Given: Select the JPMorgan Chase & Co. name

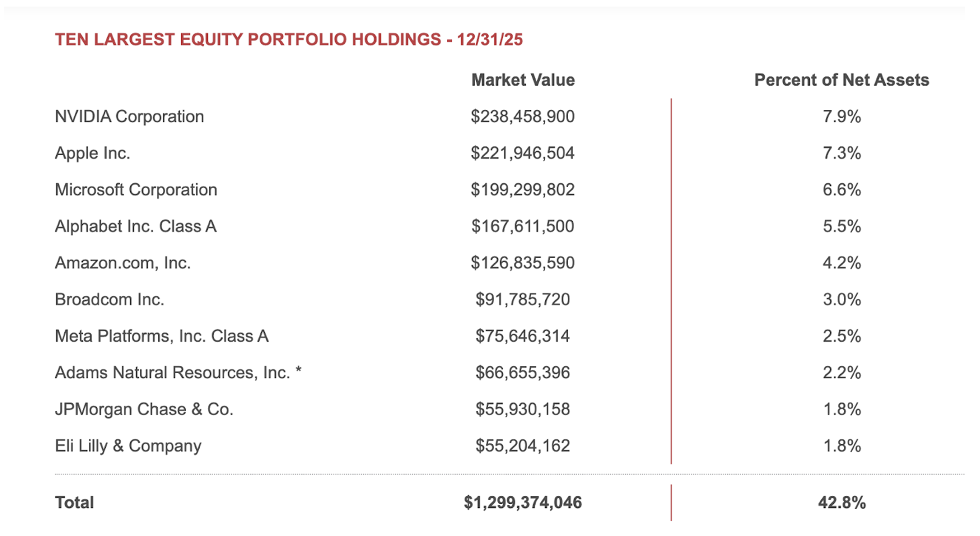Looking at the screenshot, I should pyautogui.click(x=144, y=409).
